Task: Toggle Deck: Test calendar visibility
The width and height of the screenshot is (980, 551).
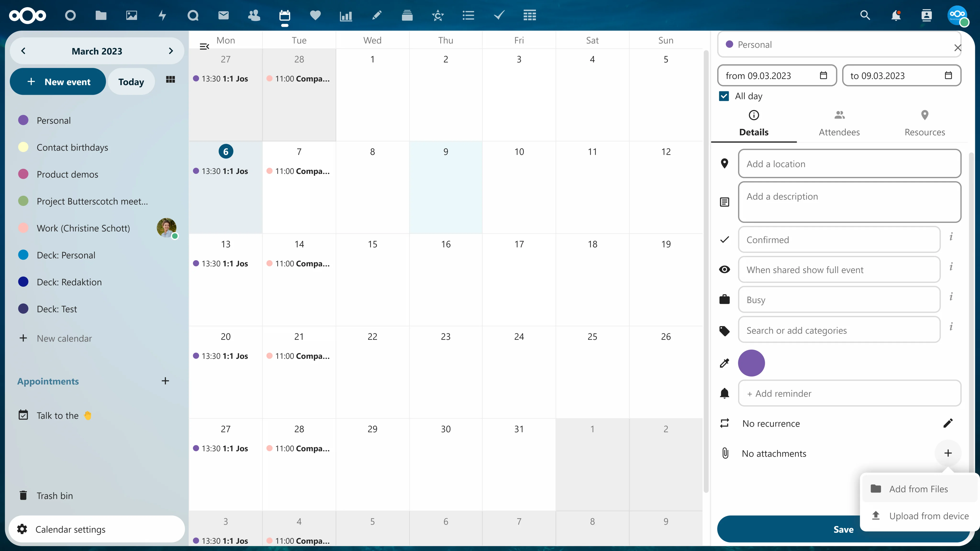Action: tap(23, 309)
